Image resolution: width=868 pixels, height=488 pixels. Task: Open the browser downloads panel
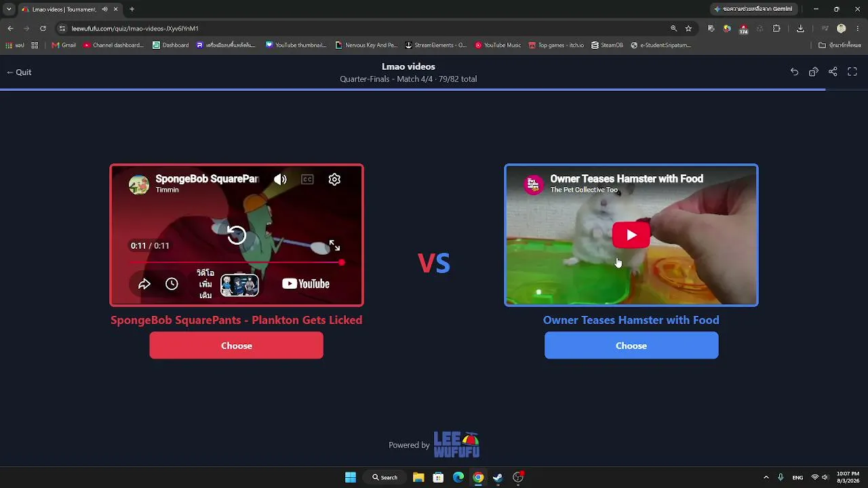(x=800, y=28)
